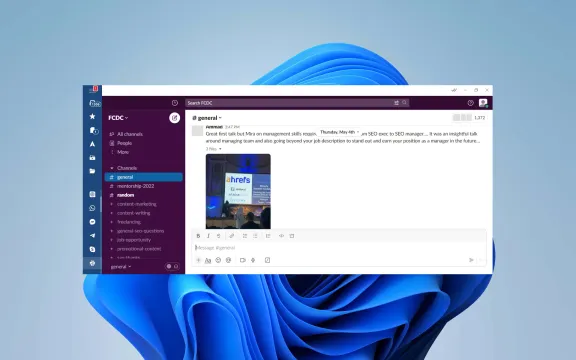Open the general dropdown in sidebar footer

point(121,267)
